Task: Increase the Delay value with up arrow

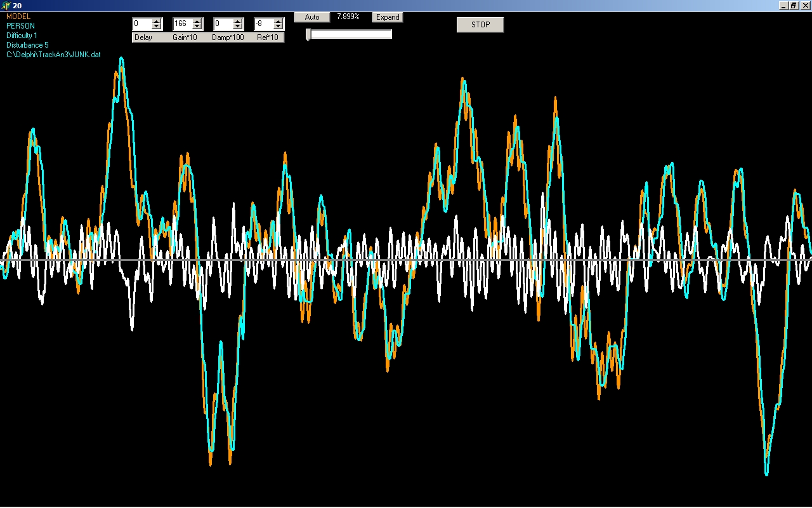Action: coord(156,21)
